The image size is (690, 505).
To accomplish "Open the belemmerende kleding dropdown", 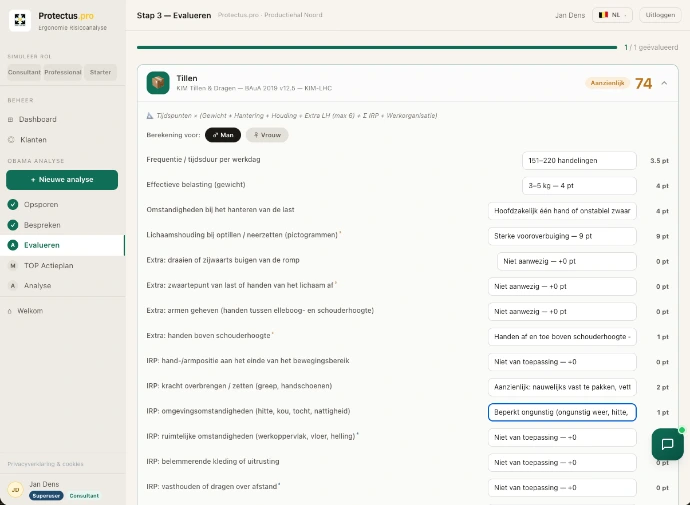I will (562, 462).
